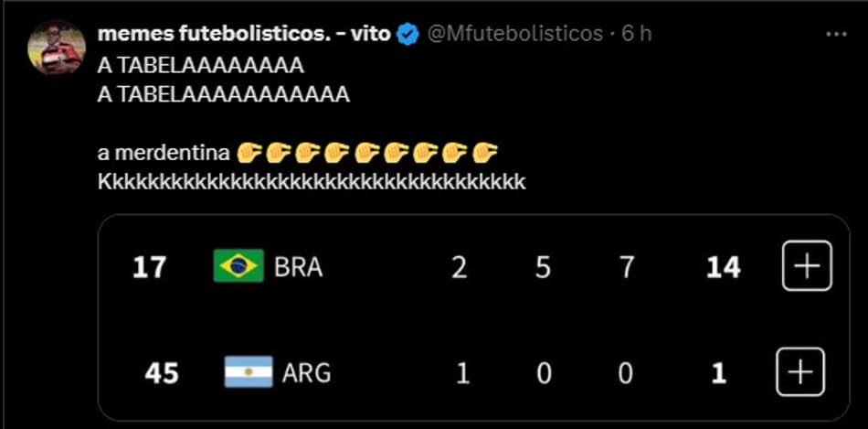Click Argentina's total medal count 1

718,374
